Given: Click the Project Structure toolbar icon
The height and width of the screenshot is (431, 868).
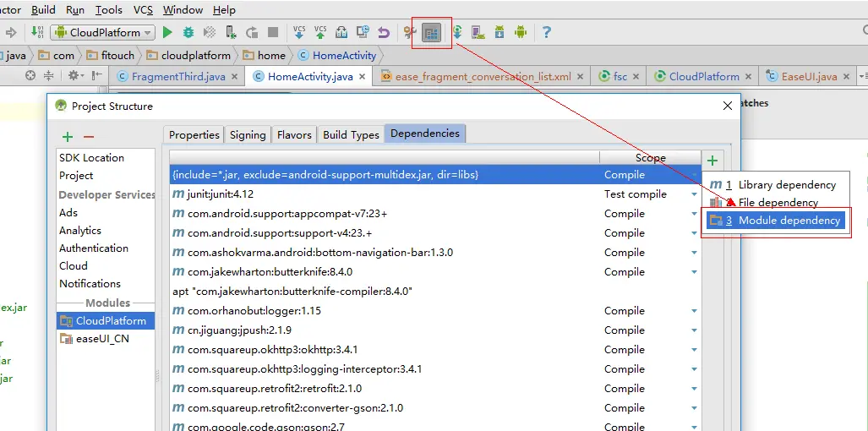Looking at the screenshot, I should point(432,33).
